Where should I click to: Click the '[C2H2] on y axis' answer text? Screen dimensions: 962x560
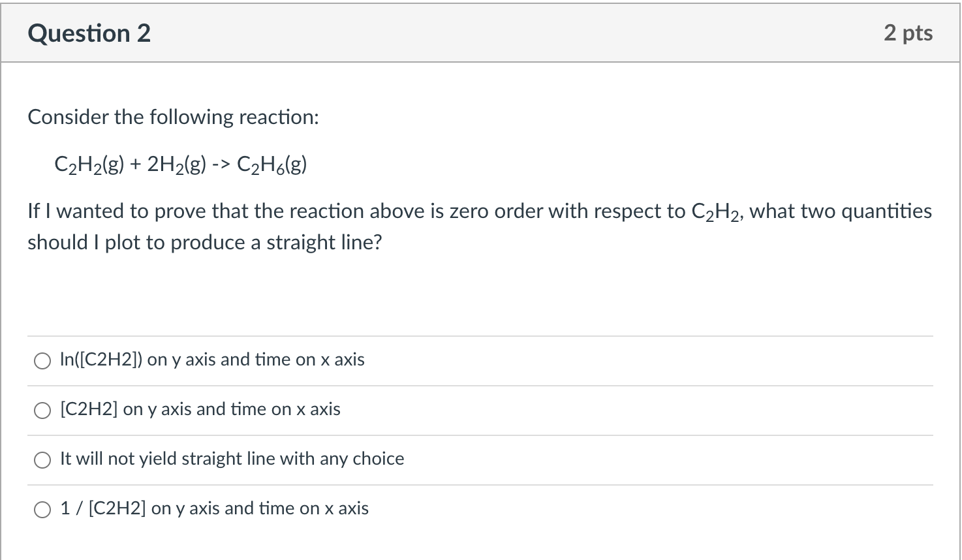pyautogui.click(x=200, y=409)
